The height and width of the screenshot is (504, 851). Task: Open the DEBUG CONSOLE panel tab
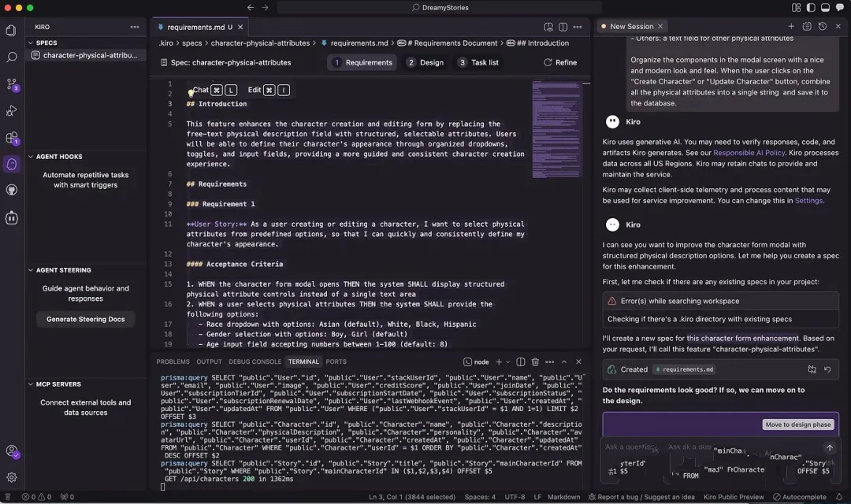(255, 362)
